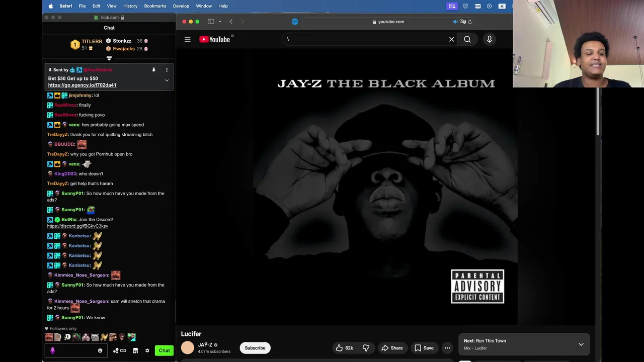
Task: Click Kimmies_Nose_Surgeon's drama message username
Action: [x=81, y=301]
